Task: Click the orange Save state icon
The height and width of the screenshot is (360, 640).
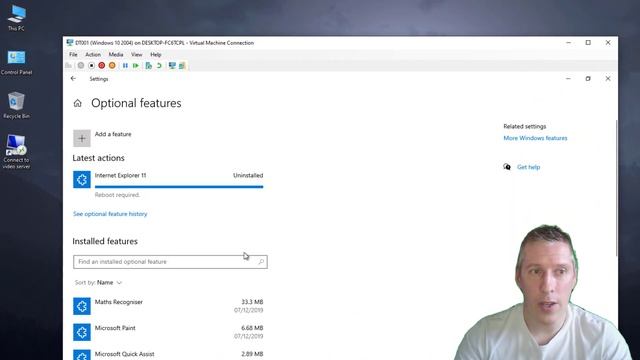Action: [x=112, y=66]
